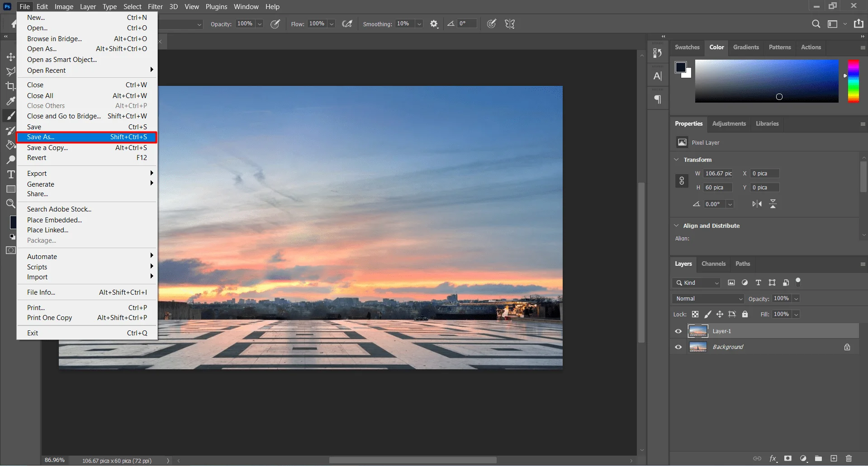Add a layer style (fx)
The width and height of the screenshot is (868, 466).
click(x=773, y=458)
